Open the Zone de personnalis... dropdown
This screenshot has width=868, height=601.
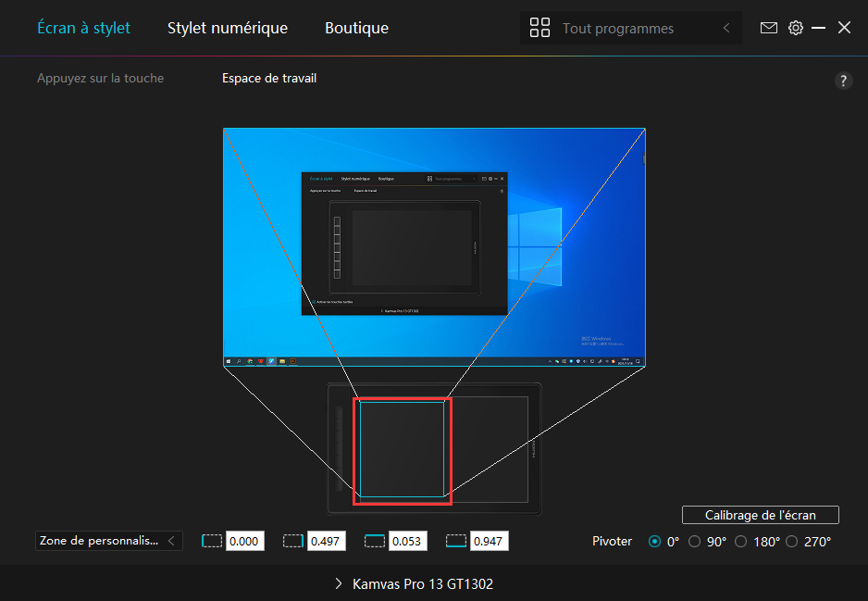(108, 541)
